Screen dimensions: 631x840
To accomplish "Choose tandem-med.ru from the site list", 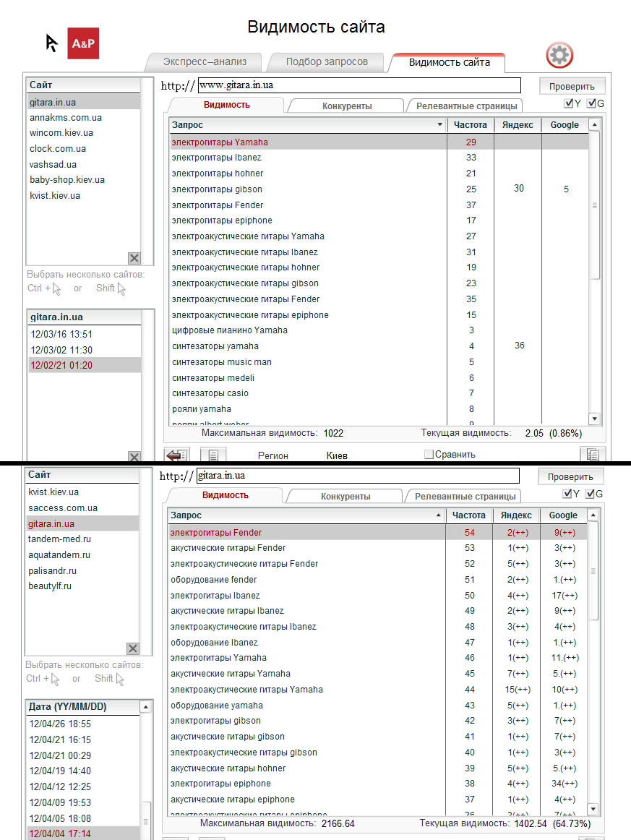I will pyautogui.click(x=82, y=539).
